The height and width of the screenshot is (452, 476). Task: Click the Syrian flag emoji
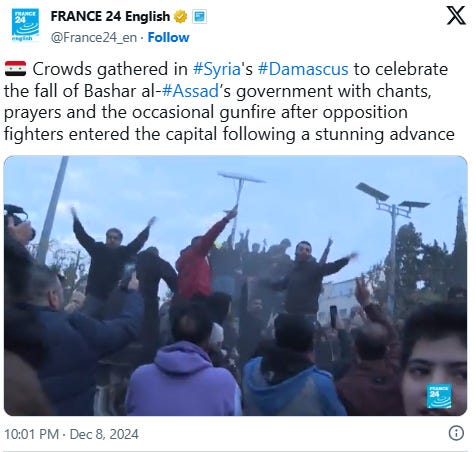coord(15,69)
